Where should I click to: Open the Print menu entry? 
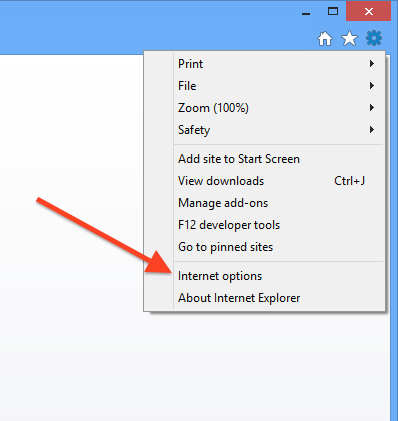point(265,64)
